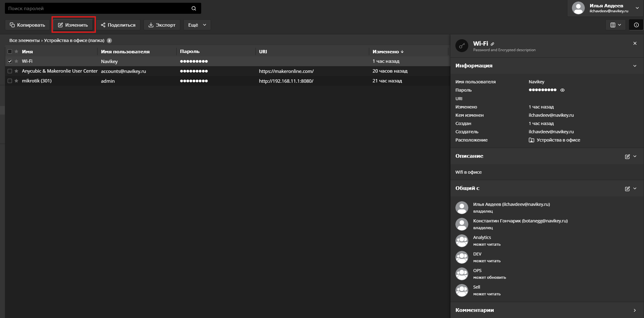The width and height of the screenshot is (644, 318).
Task: Open the Ещё dropdown menu
Action: [197, 25]
